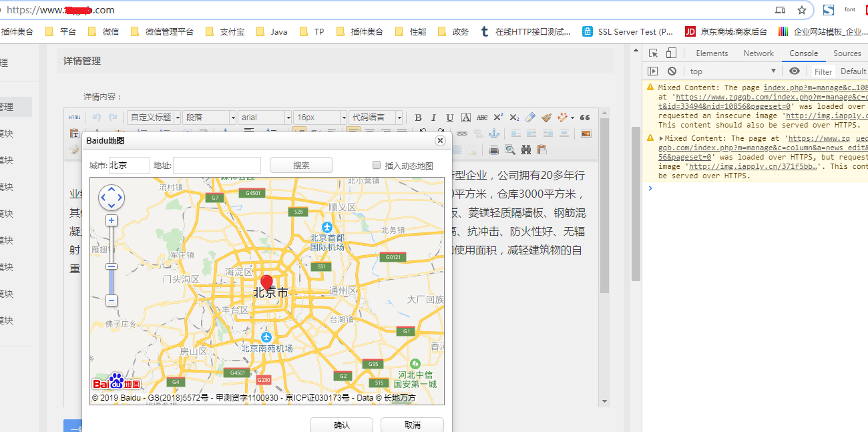
Task: Open the 京东商城商家后台 bookmark
Action: pos(726,31)
